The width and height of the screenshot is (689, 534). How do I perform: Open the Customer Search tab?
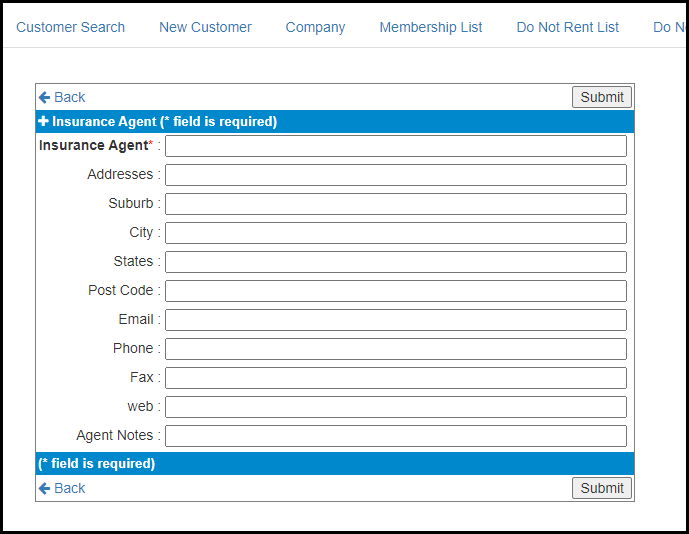point(70,27)
